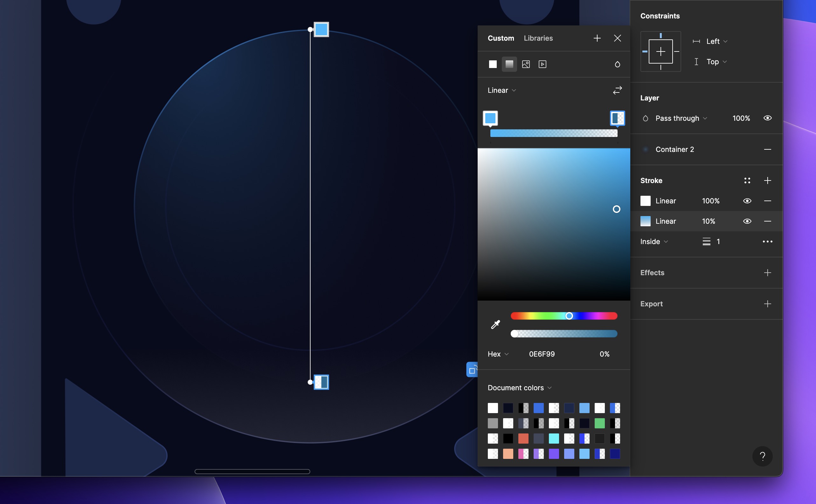Switch to the image fill type
816x504 pixels.
pos(526,64)
